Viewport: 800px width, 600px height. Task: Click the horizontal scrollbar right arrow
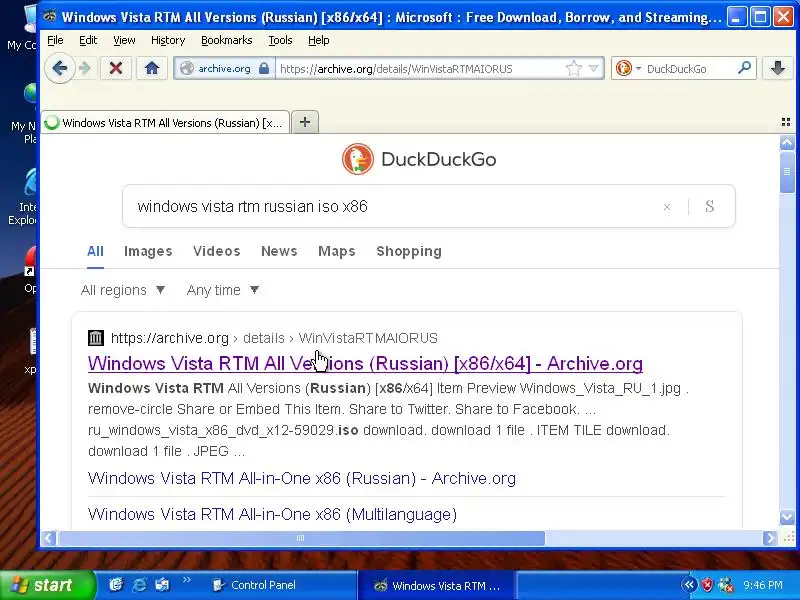[x=770, y=538]
